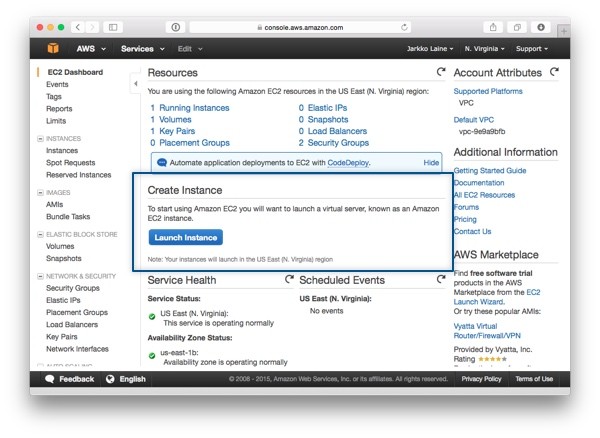The height and width of the screenshot is (438, 600).
Task: Click the Feedback speech bubble icon
Action: point(50,379)
